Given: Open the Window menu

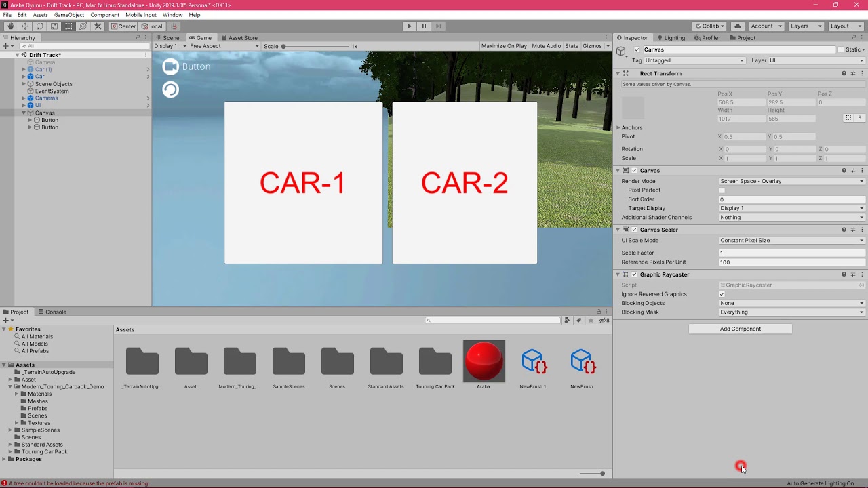Looking at the screenshot, I should click(172, 15).
